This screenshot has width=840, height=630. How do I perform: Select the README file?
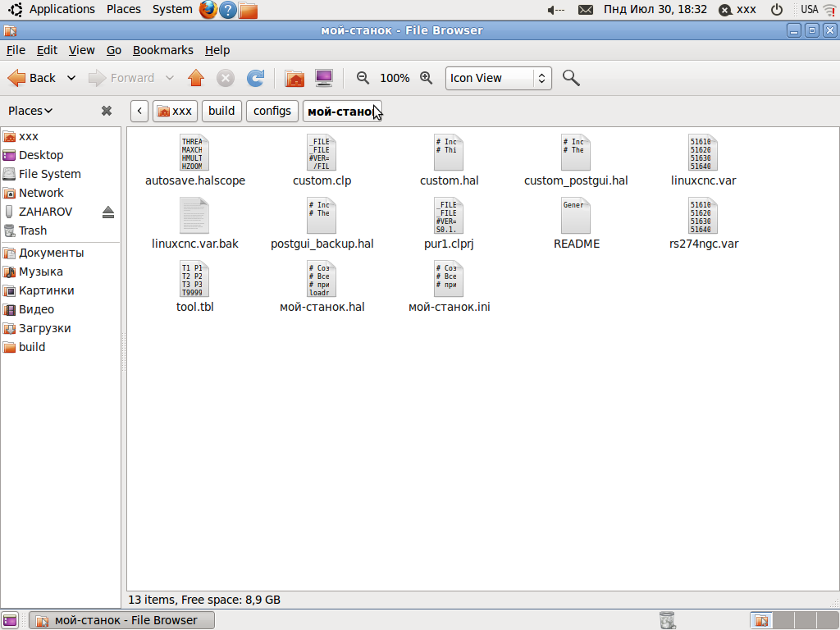pyautogui.click(x=577, y=224)
